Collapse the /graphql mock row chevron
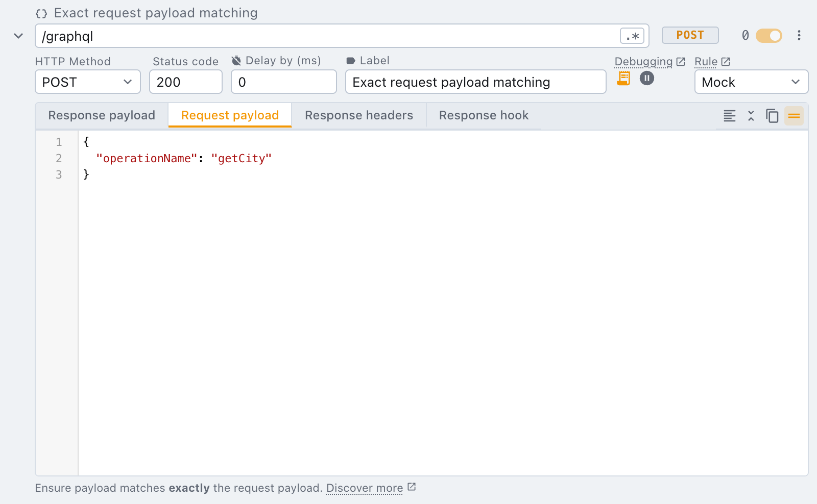Image resolution: width=817 pixels, height=504 pixels. pyautogui.click(x=18, y=36)
